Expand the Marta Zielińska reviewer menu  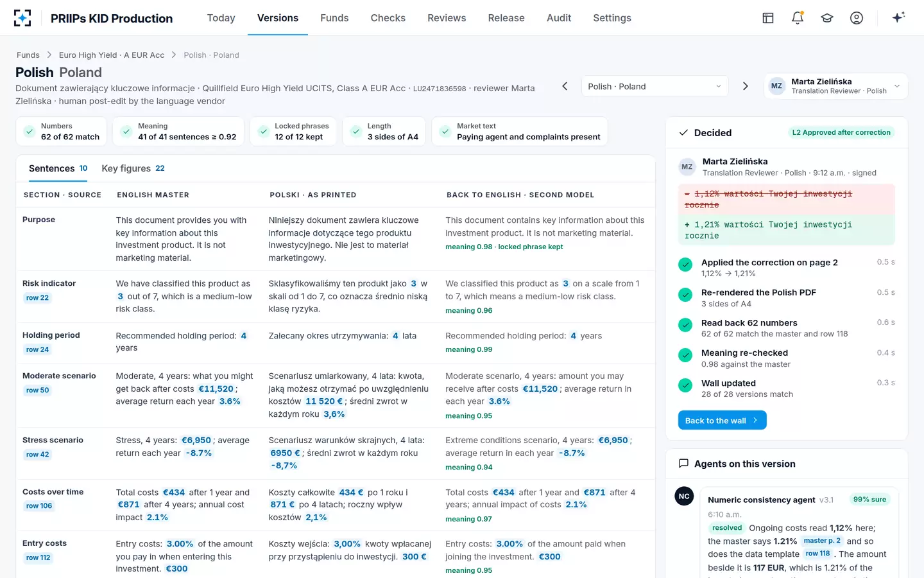(x=836, y=86)
